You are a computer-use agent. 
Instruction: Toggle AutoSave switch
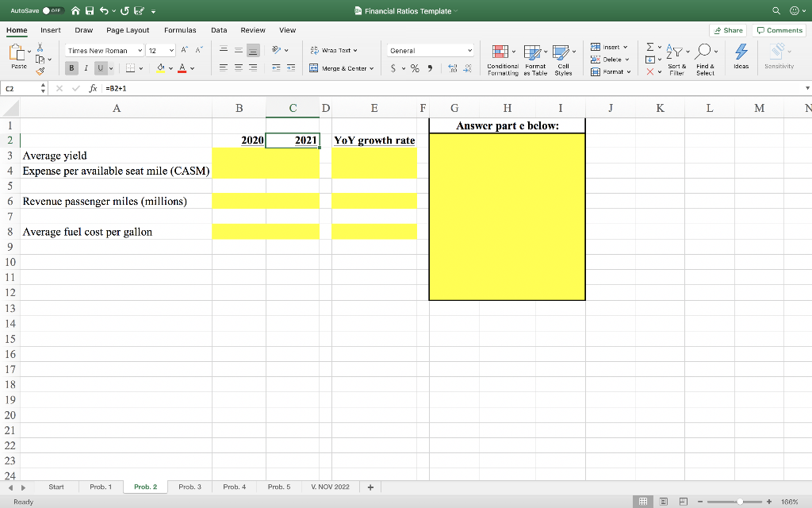click(x=52, y=11)
